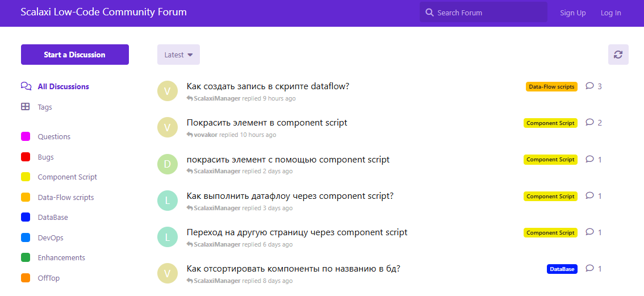Open discussion 'Как создать запись в скрипте dataflow?'

[267, 86]
